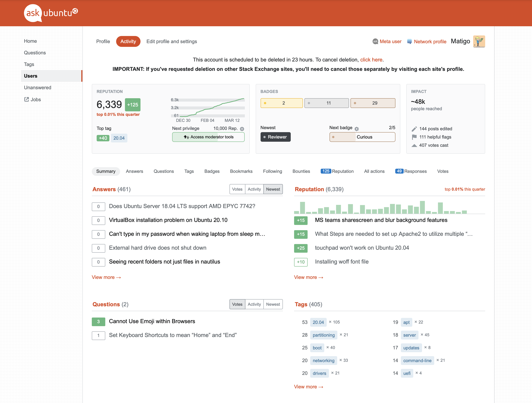Sort Answers by Votes
This screenshot has width=532, height=403.
tap(237, 189)
